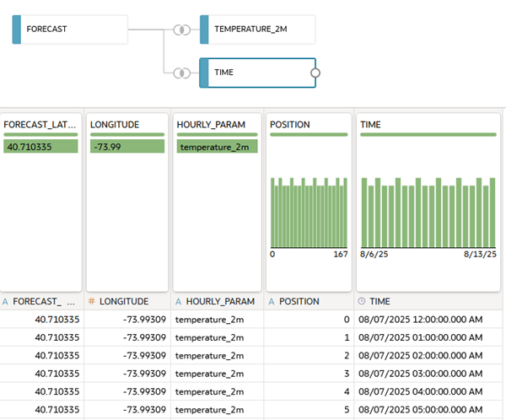Click the text type icon beside POSITION column
The image size is (506, 420).
click(x=272, y=302)
